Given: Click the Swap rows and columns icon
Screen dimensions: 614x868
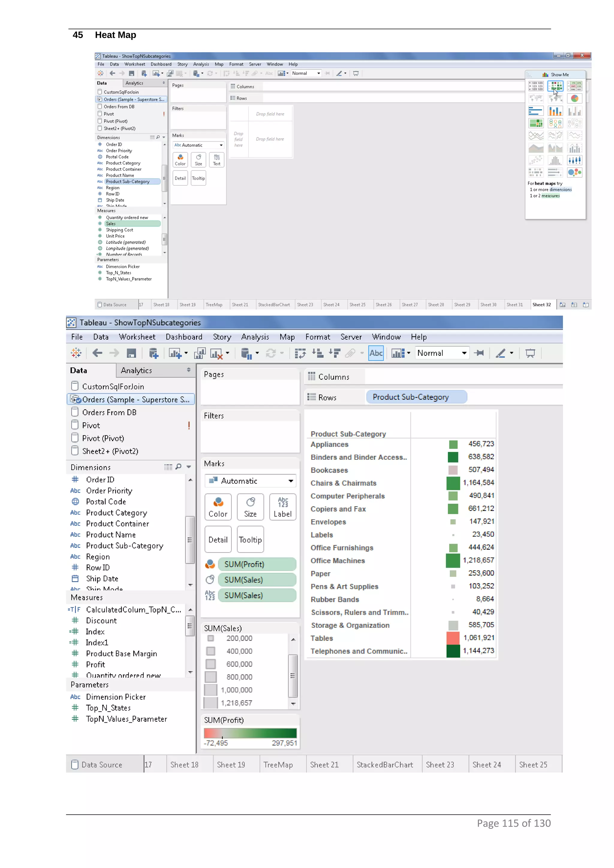Looking at the screenshot, I should [x=300, y=353].
